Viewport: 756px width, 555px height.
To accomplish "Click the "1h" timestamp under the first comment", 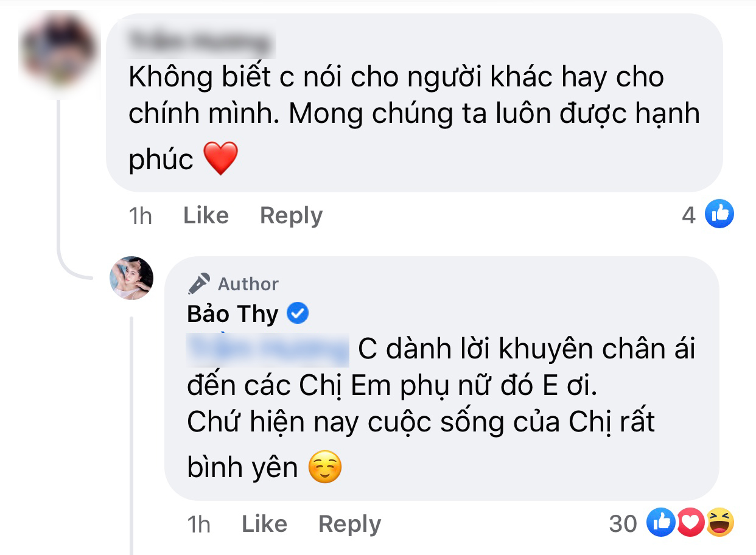I will [x=140, y=215].
